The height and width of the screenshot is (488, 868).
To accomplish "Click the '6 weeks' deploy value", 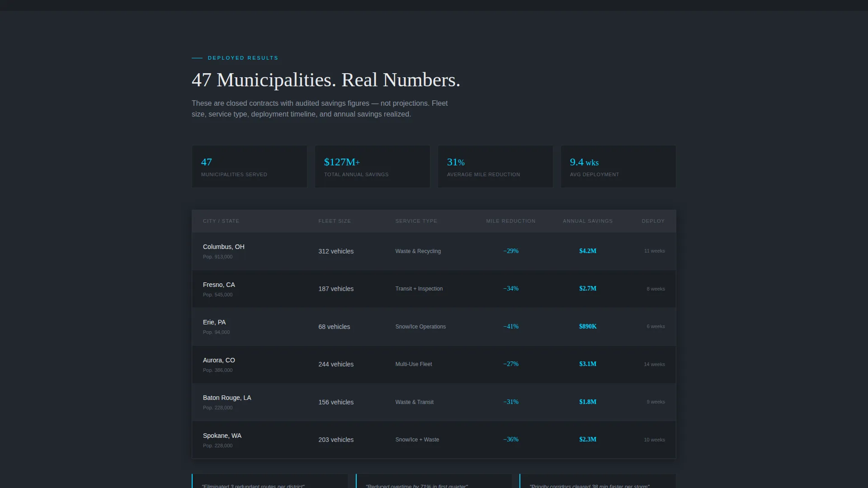I will point(656,326).
